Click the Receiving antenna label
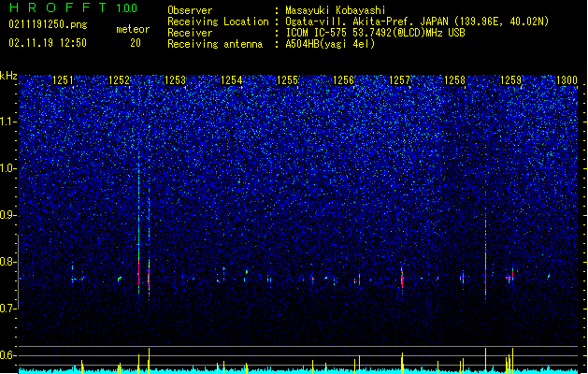The height and width of the screenshot is (374, 588). 215,44
